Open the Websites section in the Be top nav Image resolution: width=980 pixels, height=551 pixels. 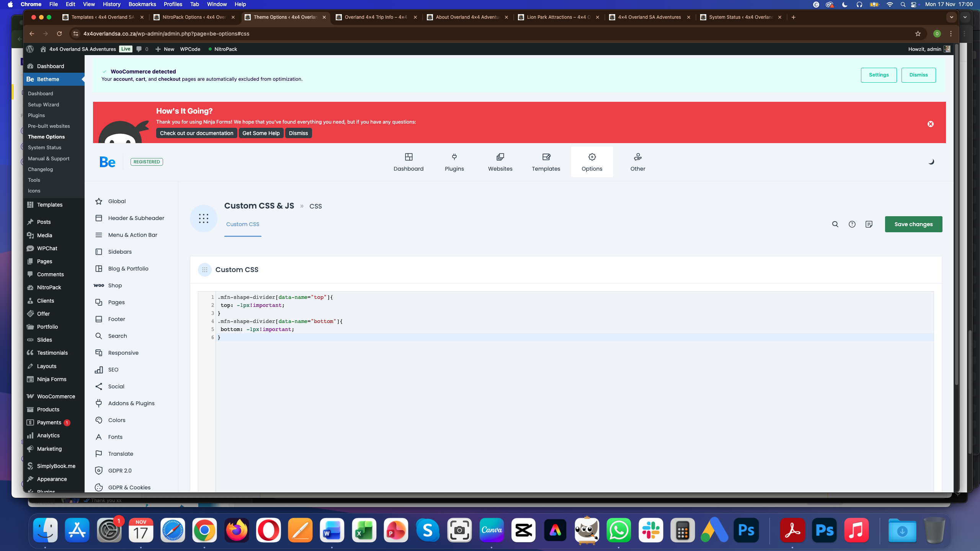tap(500, 162)
